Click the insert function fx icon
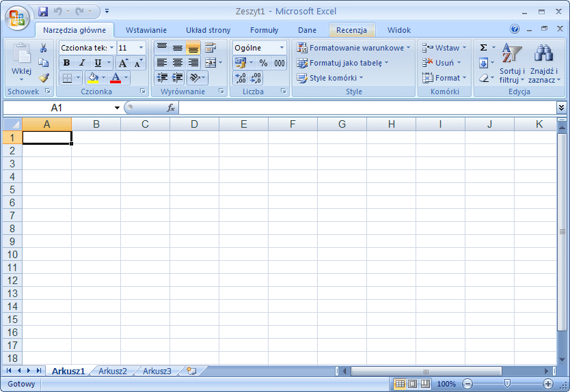Viewport: 570px width, 392px height. (171, 108)
